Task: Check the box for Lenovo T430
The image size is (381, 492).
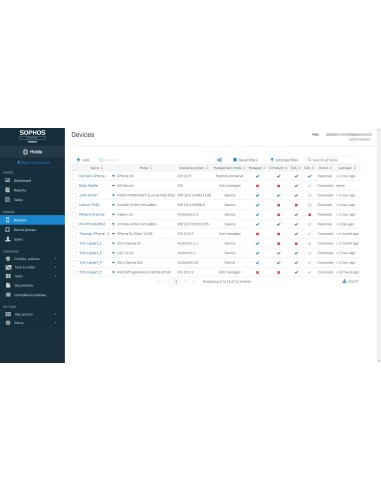Action: click(74, 205)
